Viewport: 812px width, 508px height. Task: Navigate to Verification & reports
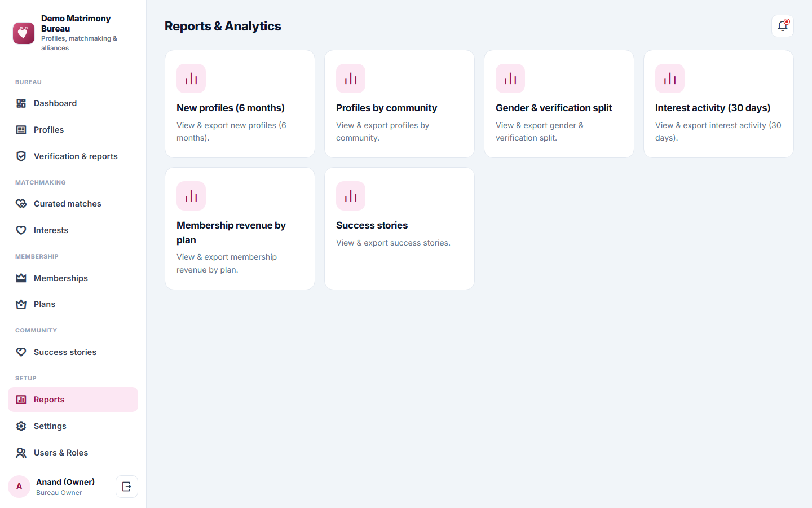tap(73, 156)
